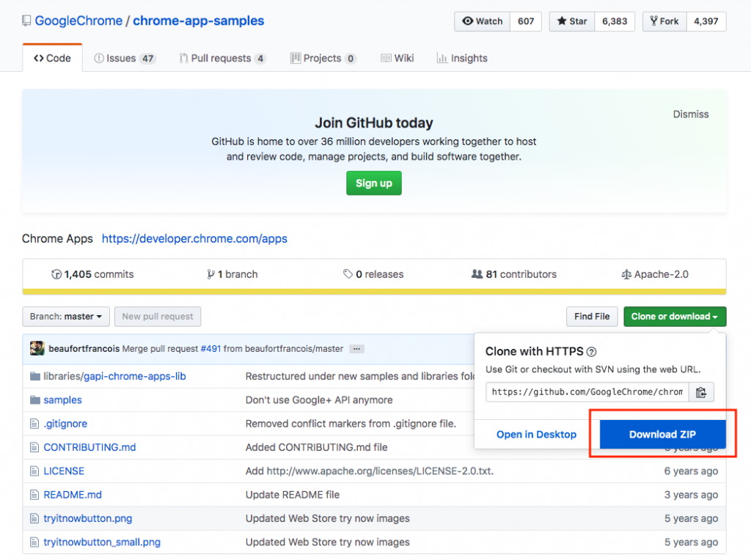
Task: Expand commit message with the ellipsis button
Action: [x=357, y=349]
